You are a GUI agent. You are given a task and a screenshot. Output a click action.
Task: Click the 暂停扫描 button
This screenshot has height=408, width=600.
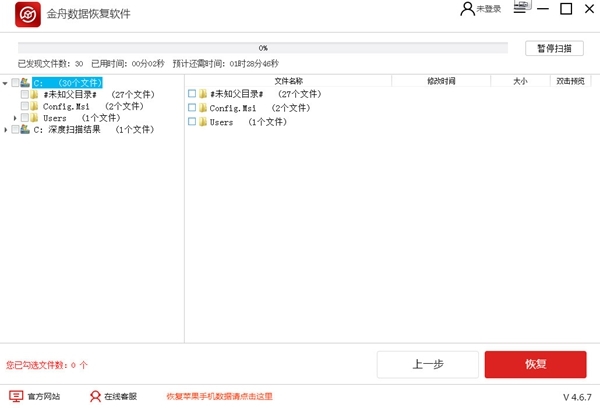click(x=554, y=49)
